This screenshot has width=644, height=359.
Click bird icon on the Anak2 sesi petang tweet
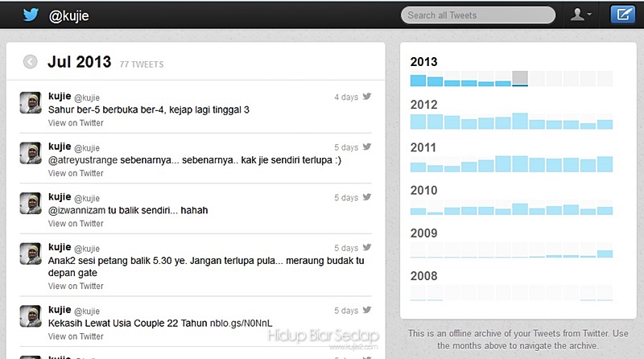[x=367, y=248]
